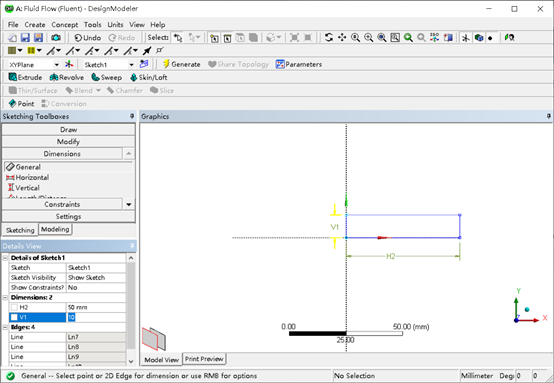The width and height of the screenshot is (554, 383).
Task: Enable the Selection Filter Points icon
Action: point(214,38)
